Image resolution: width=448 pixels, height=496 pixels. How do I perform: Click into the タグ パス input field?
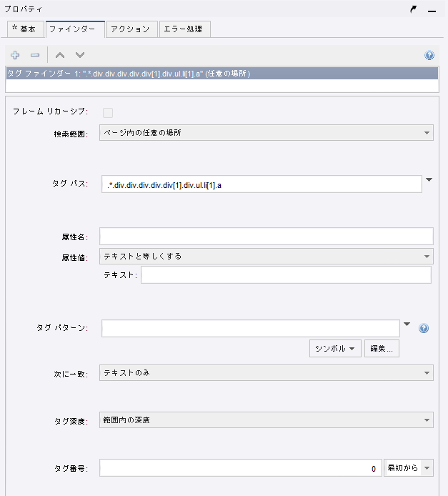[x=262, y=184]
